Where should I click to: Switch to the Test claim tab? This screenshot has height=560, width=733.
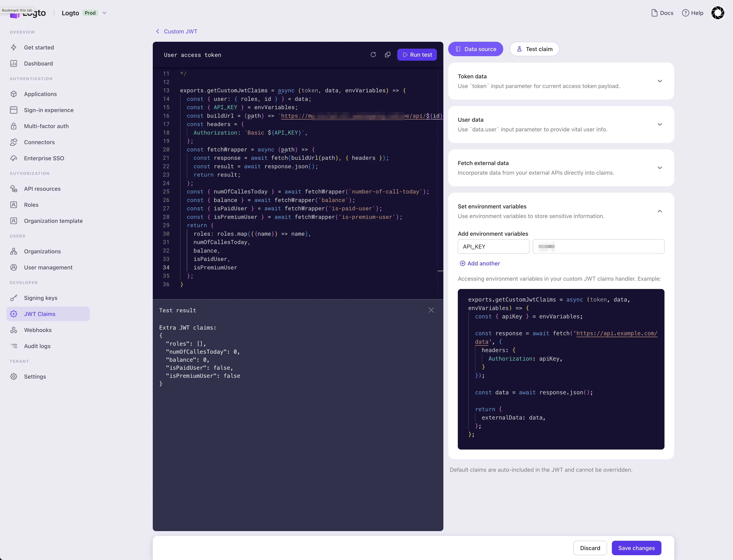[x=534, y=49]
